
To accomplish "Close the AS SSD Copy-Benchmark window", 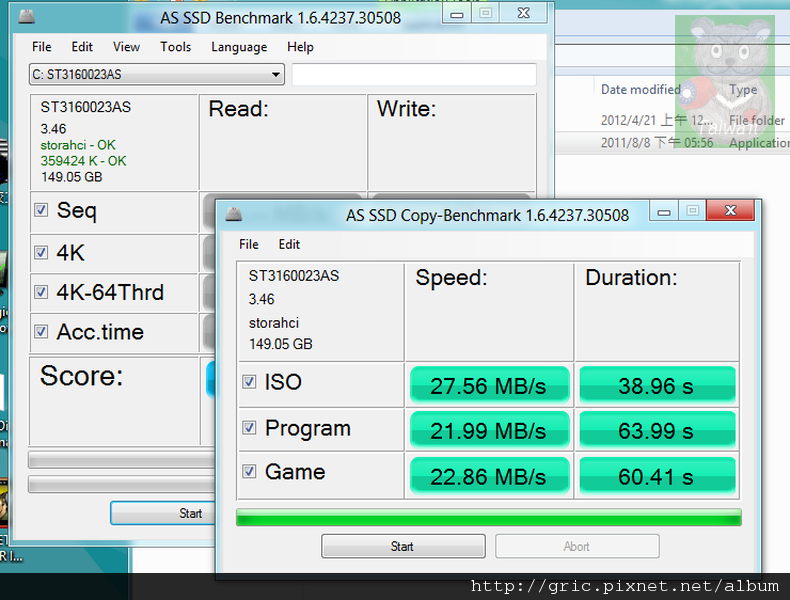I will tap(731, 211).
